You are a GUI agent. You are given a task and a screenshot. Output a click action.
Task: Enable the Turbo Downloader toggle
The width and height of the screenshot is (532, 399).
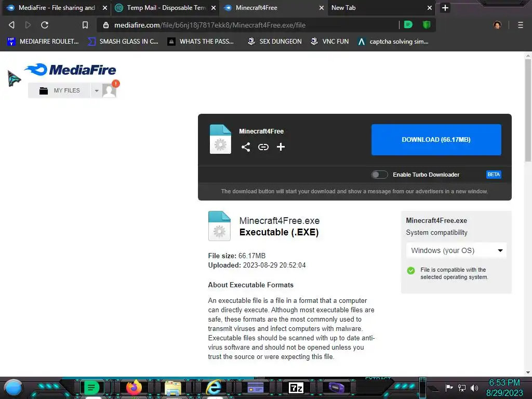(x=379, y=175)
